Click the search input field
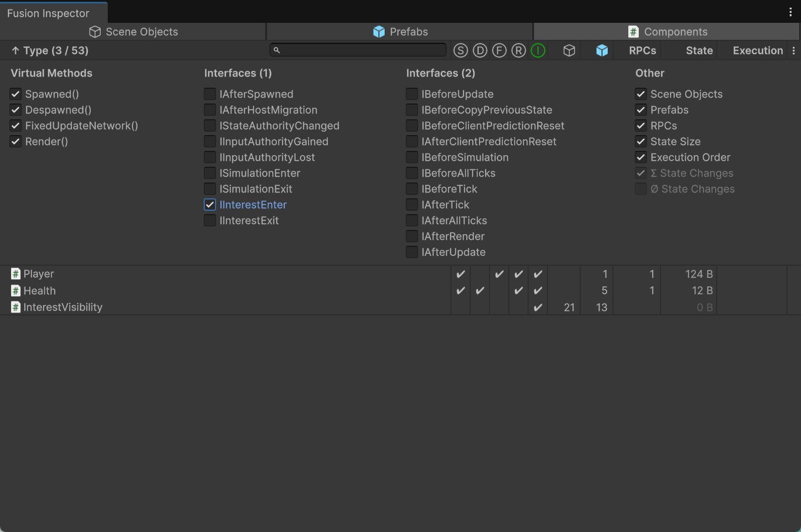 pos(358,50)
